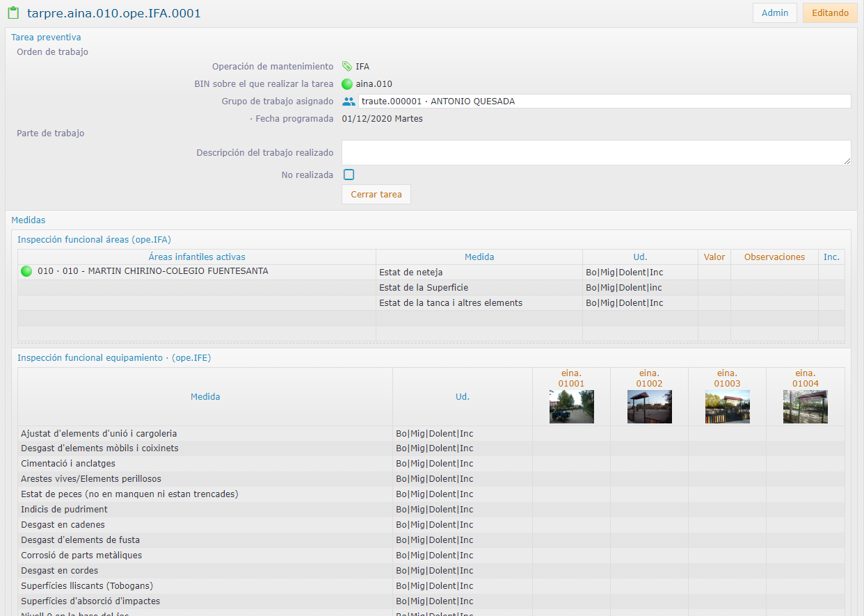
Task: Click the Editando button
Action: click(830, 13)
